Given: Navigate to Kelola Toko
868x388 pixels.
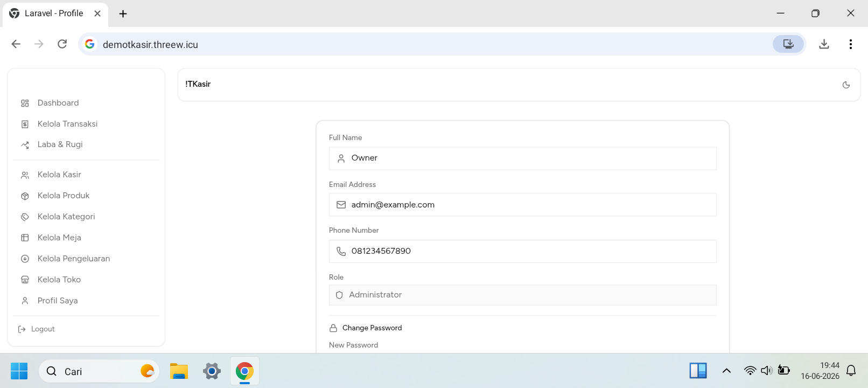Looking at the screenshot, I should 86,280.
